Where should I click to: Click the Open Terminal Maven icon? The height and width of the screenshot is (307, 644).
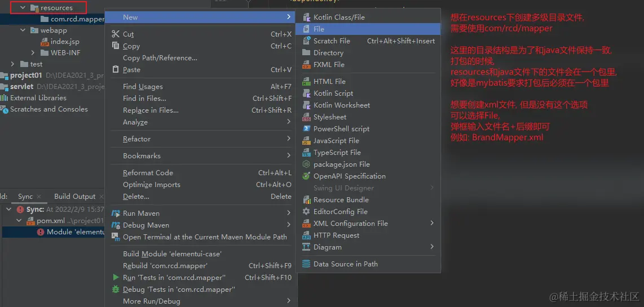(116, 237)
